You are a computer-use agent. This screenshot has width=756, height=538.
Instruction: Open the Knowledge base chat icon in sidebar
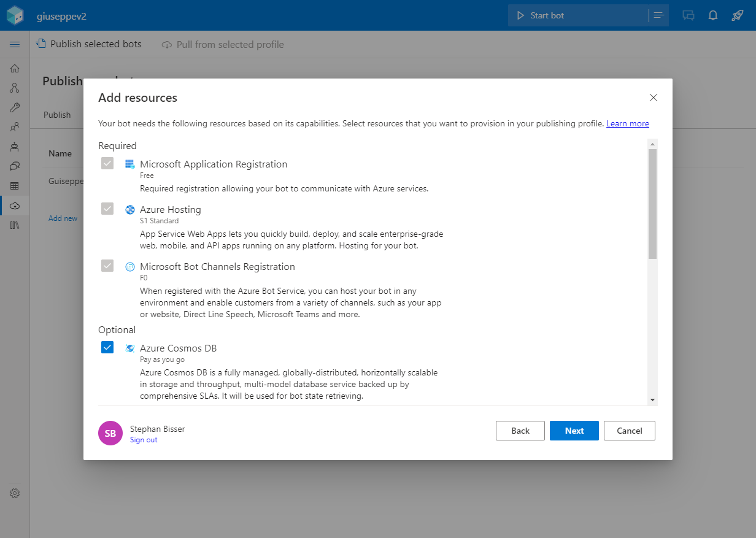[15, 166]
